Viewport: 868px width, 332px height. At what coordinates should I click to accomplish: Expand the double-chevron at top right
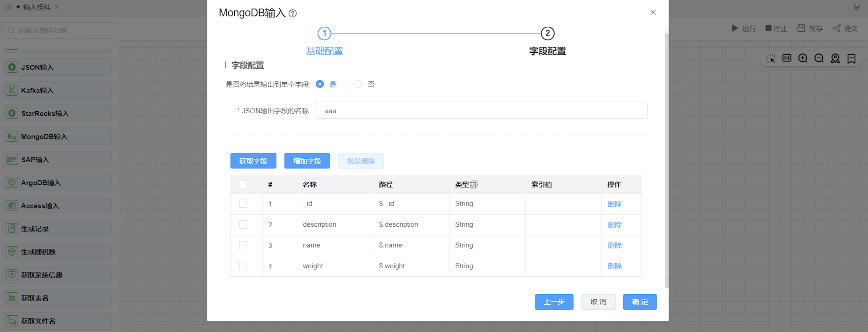click(x=857, y=7)
